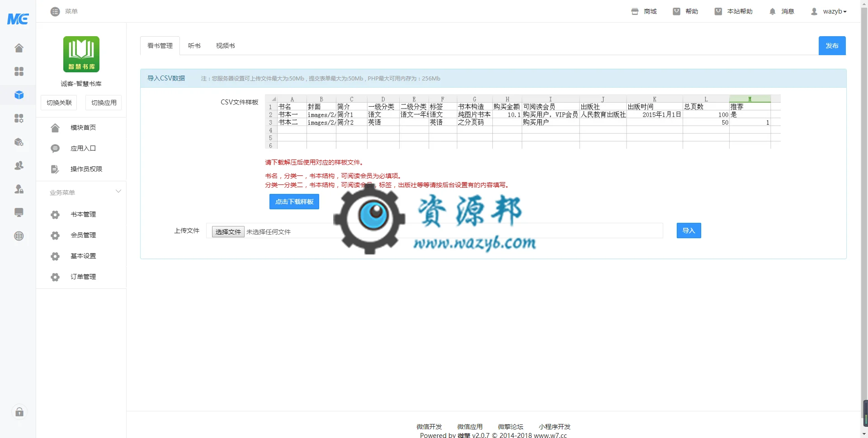Open the home icon in left rail

click(x=19, y=48)
